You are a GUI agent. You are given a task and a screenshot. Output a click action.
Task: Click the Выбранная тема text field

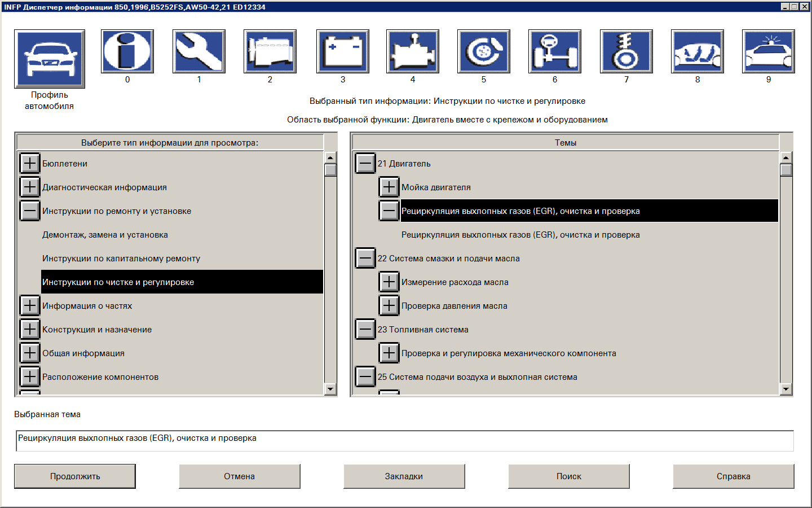(404, 441)
